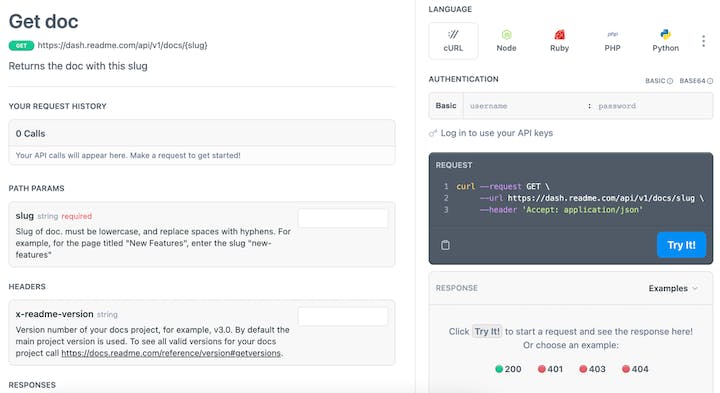Open more languages via three-dot menu
The height and width of the screenshot is (393, 720).
703,41
